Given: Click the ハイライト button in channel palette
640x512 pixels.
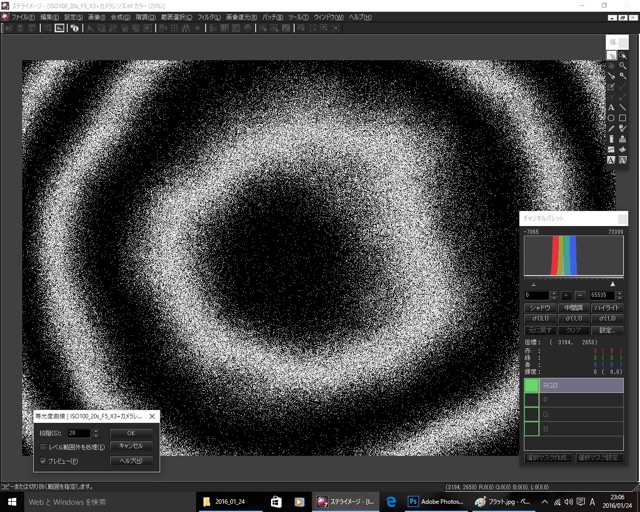Looking at the screenshot, I should 606,307.
